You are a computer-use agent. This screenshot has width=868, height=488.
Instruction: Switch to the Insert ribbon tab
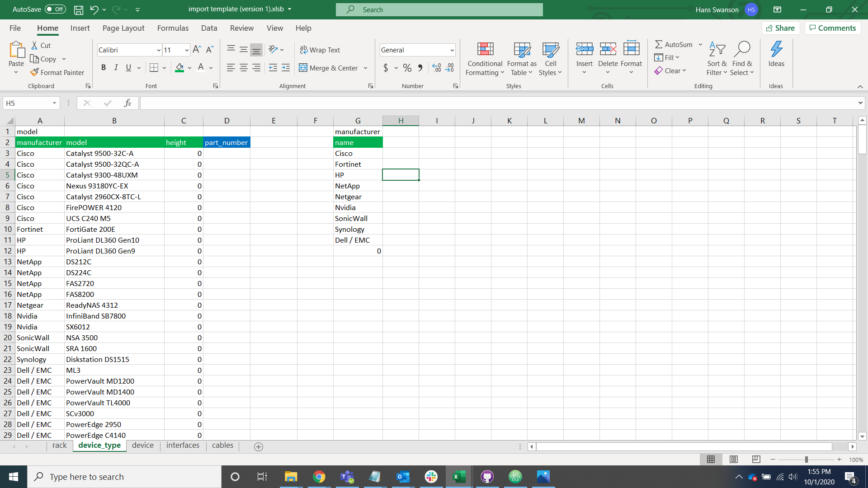point(80,28)
